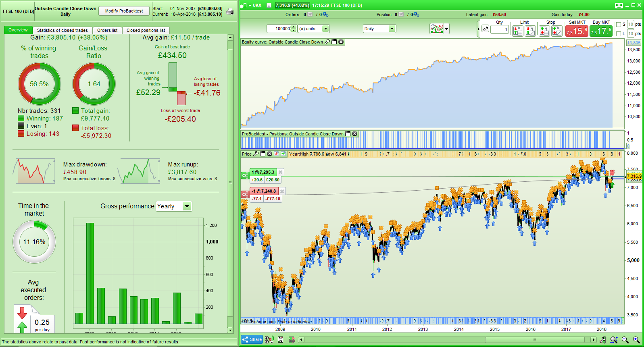Image resolution: width=644 pixels, height=347 pixels.
Task: Maximize the Price chart panel
Action: 263,154
